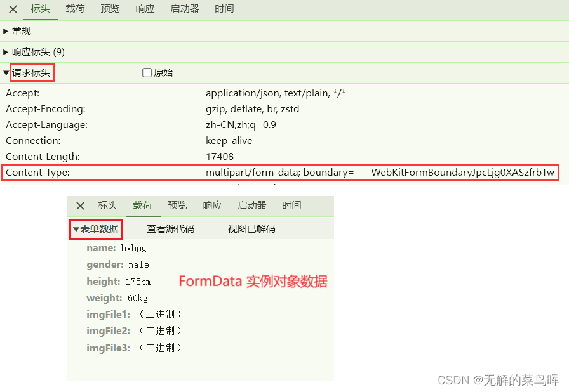This screenshot has width=569, height=392.
Task: Select Content-Length value 17408
Action: click(220, 157)
